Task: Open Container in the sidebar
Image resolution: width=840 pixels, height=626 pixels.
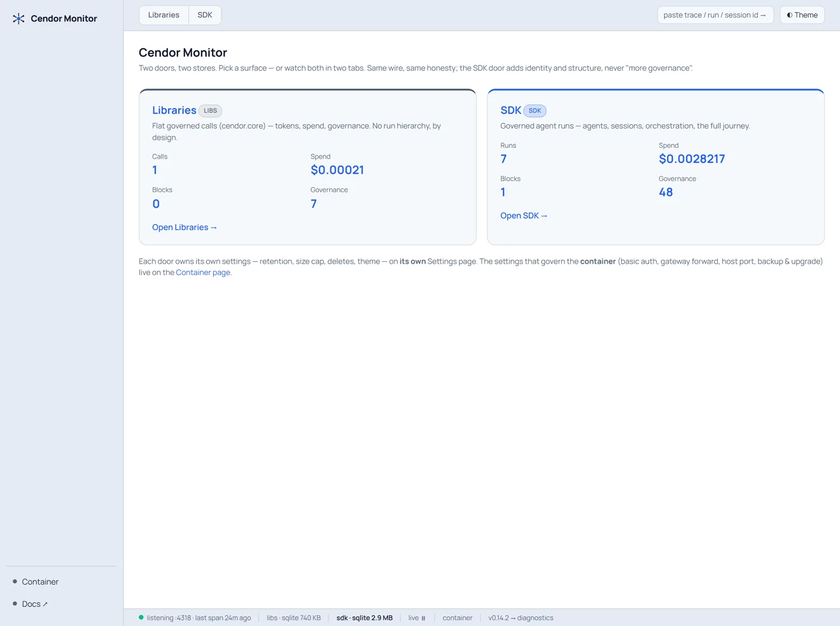Action: (x=39, y=581)
